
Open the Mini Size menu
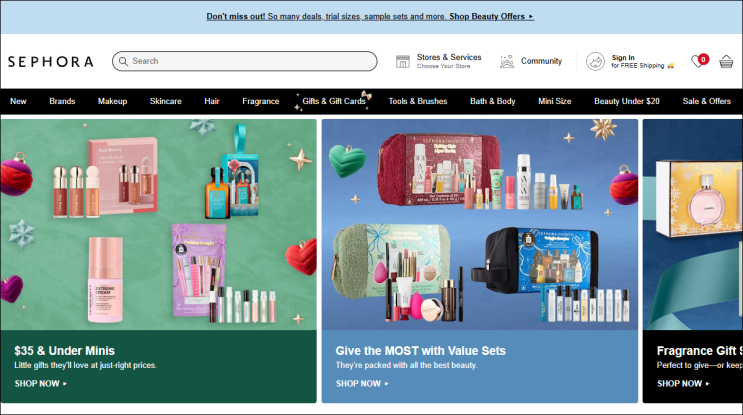click(554, 101)
